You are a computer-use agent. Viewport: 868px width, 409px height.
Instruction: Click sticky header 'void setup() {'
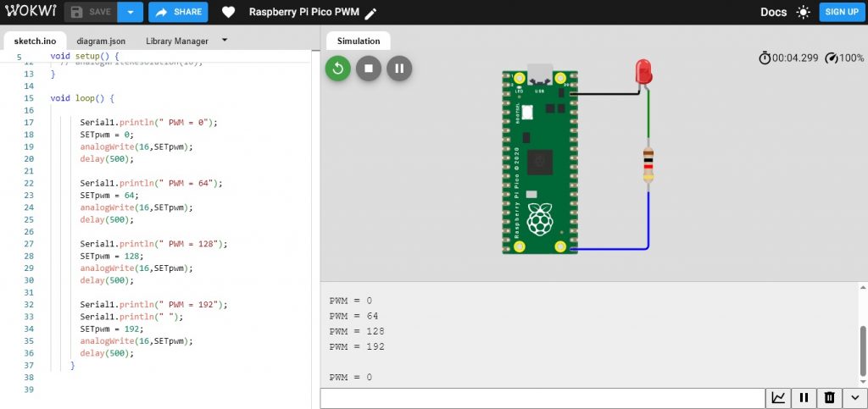[x=84, y=57]
